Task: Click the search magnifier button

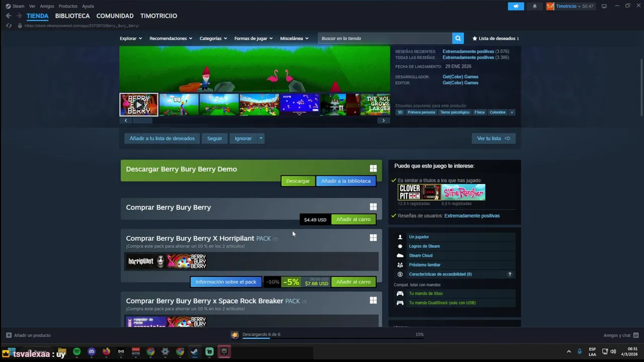Action: tap(458, 38)
